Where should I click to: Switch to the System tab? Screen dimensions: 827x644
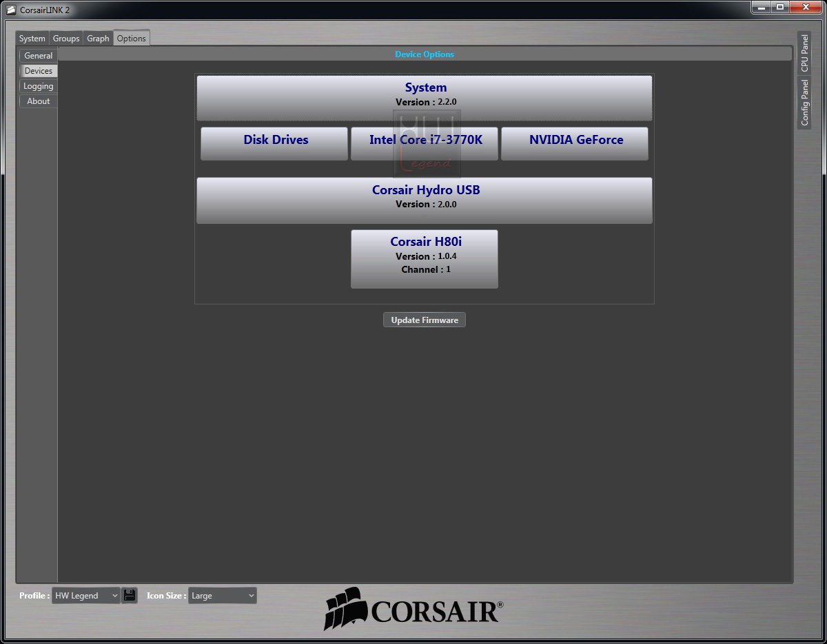32,39
